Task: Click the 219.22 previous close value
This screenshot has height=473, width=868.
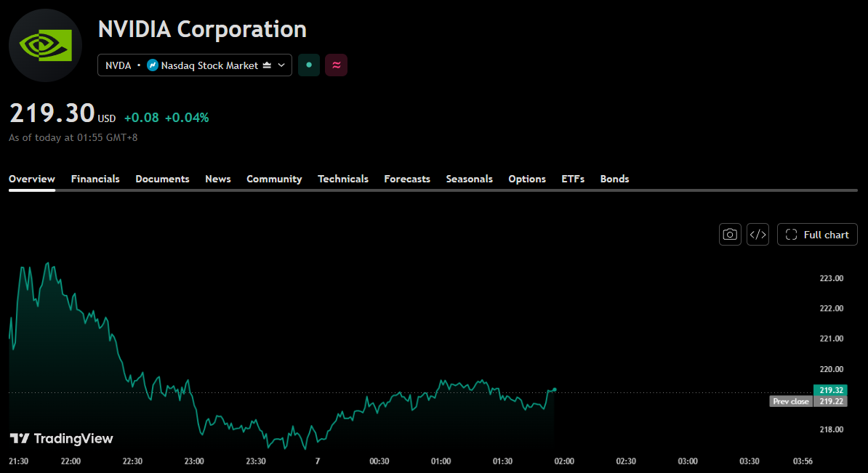Action: tap(831, 401)
